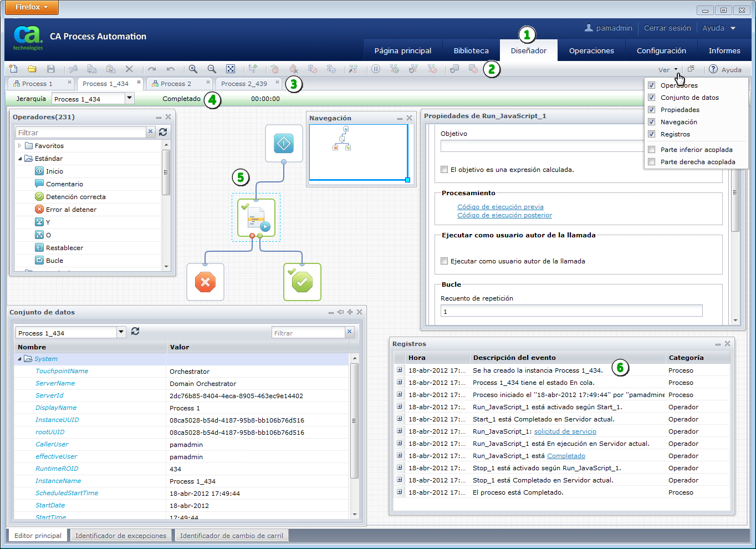Screen dimensions: 756x549
Task: Click the fit-to-window toolbar icon
Action: click(x=231, y=69)
